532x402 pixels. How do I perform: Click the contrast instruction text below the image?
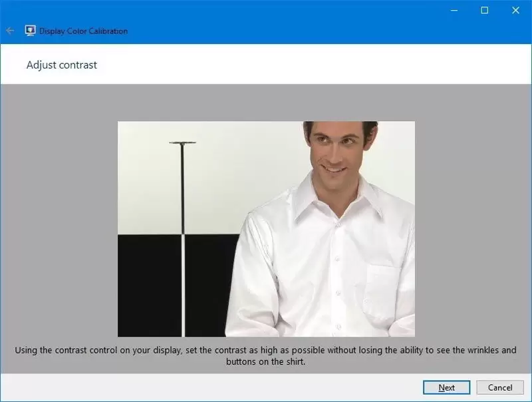[265, 356]
